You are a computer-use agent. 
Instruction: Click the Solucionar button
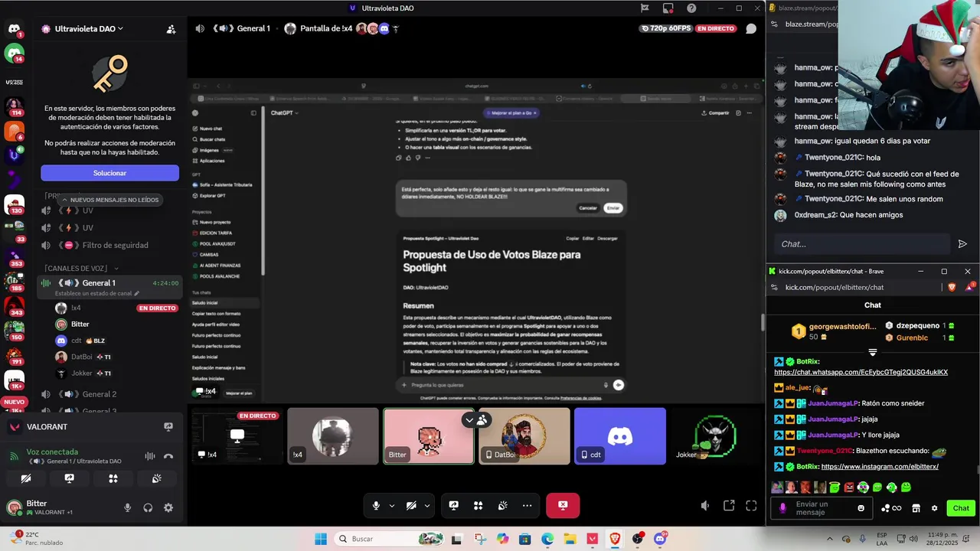(109, 173)
